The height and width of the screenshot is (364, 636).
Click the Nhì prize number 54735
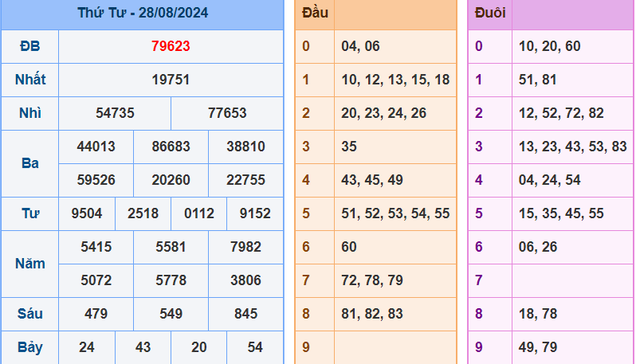pyautogui.click(x=115, y=113)
